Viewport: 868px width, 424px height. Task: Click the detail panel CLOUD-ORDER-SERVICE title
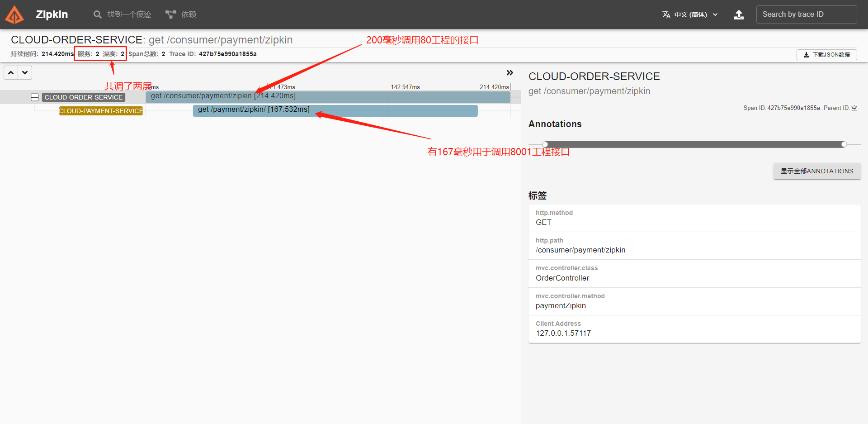[594, 76]
